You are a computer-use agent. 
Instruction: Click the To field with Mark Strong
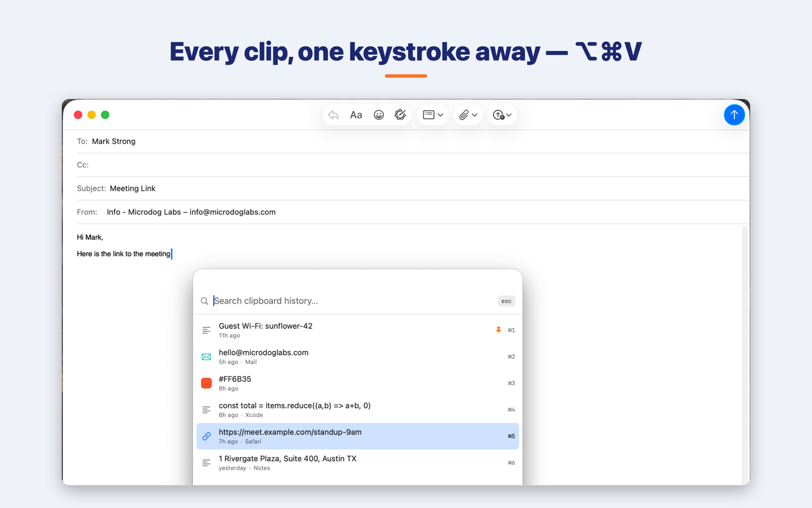tap(413, 141)
